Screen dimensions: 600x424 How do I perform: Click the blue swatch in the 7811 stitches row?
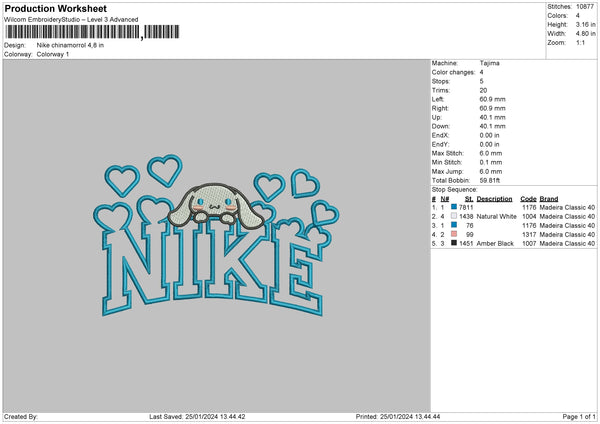(454, 207)
